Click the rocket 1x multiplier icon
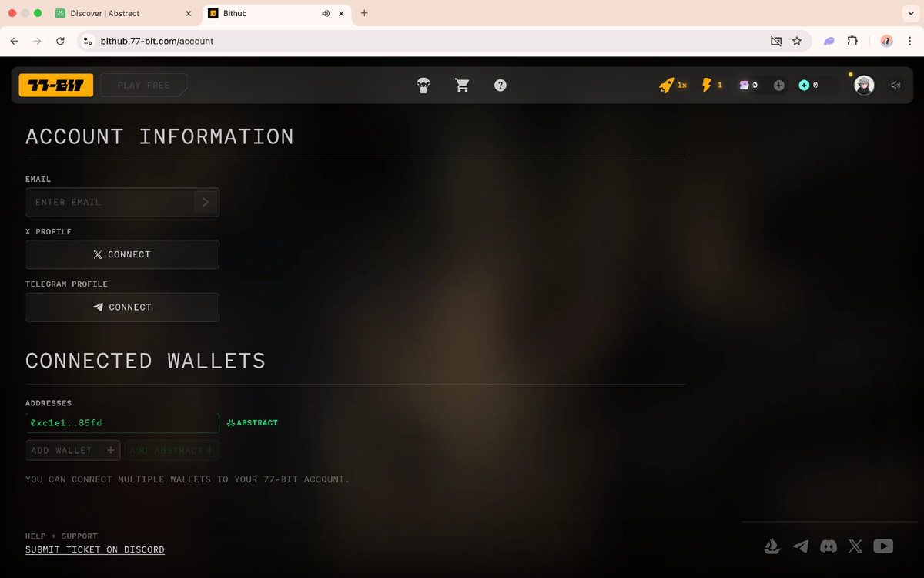924x578 pixels. (667, 86)
